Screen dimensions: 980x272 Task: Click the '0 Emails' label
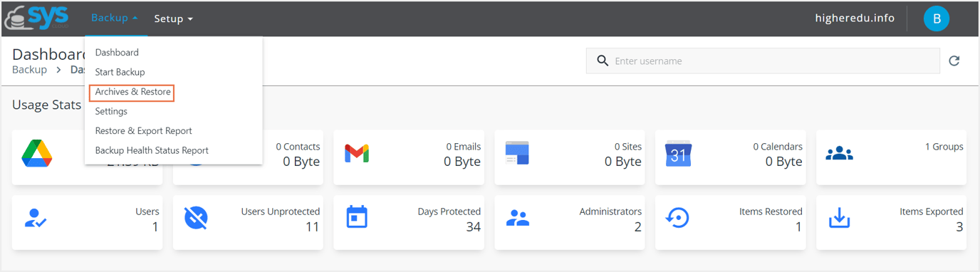(x=464, y=147)
